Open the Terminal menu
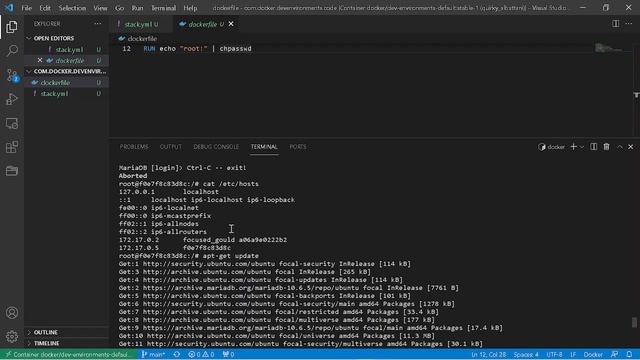The height and width of the screenshot is (360, 640). click(163, 8)
